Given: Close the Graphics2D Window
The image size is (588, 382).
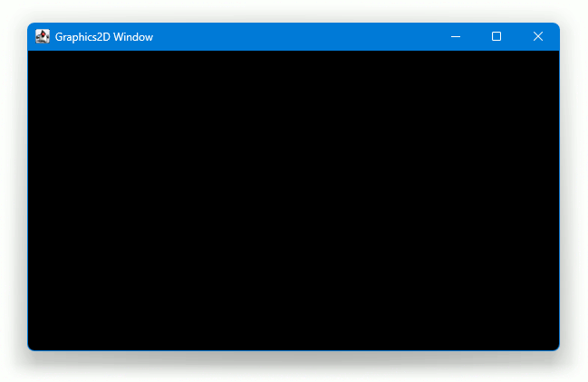Looking at the screenshot, I should 538,36.
